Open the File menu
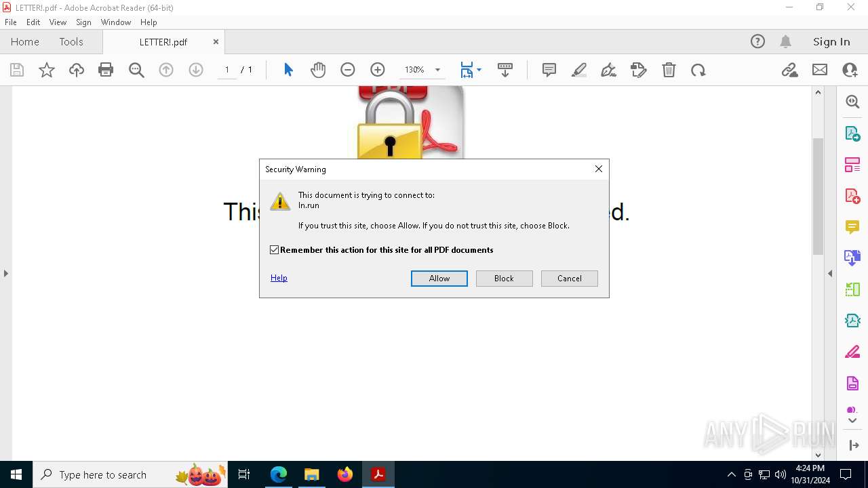The image size is (868, 488). pyautogui.click(x=11, y=22)
